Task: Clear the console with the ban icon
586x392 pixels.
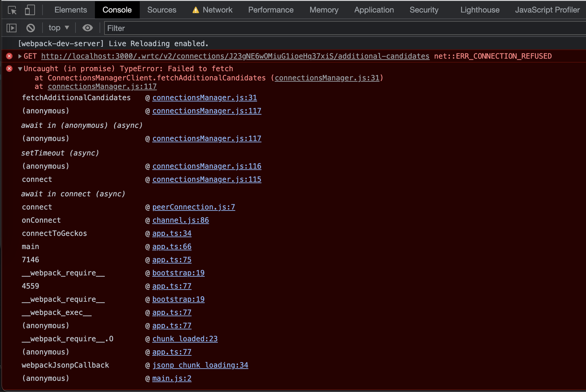Action: coord(30,28)
